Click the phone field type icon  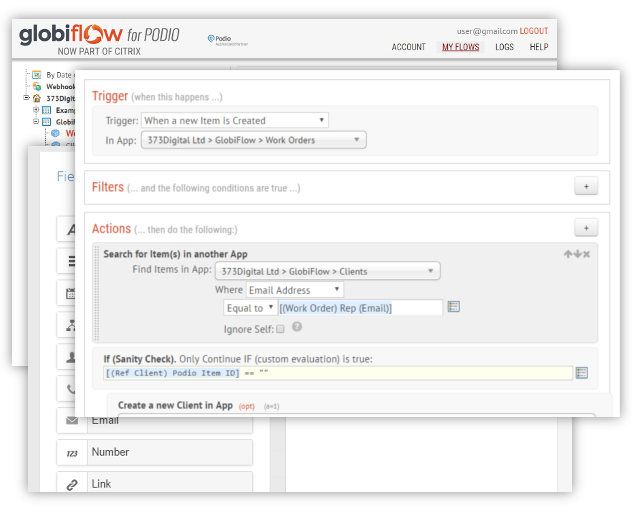71,389
